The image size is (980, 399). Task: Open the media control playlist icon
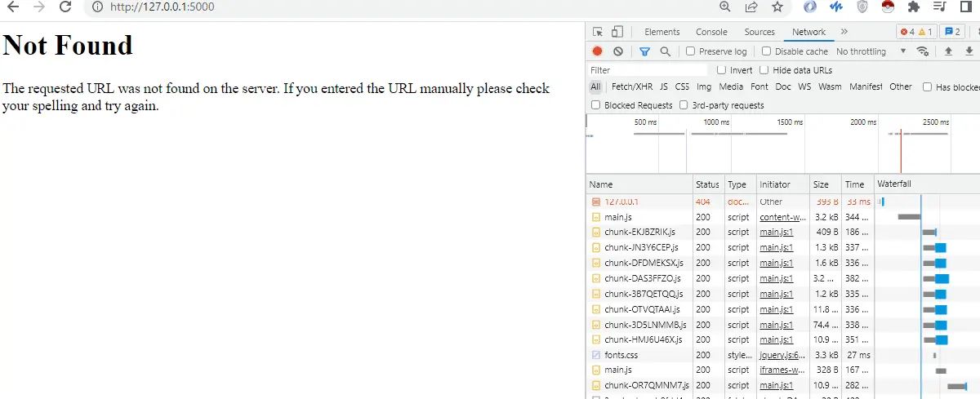click(x=940, y=7)
